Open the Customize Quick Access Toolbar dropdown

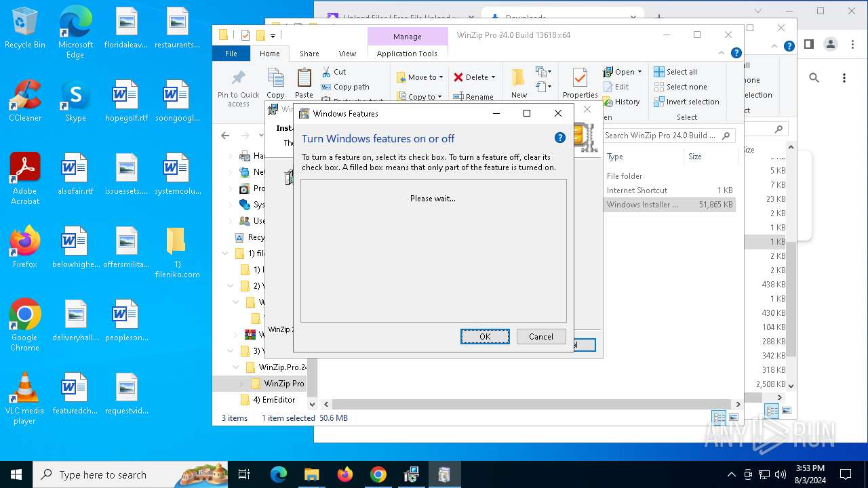click(273, 35)
